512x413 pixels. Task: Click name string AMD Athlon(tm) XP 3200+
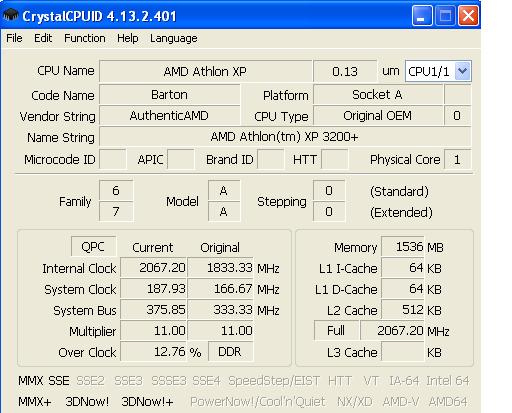(x=285, y=137)
